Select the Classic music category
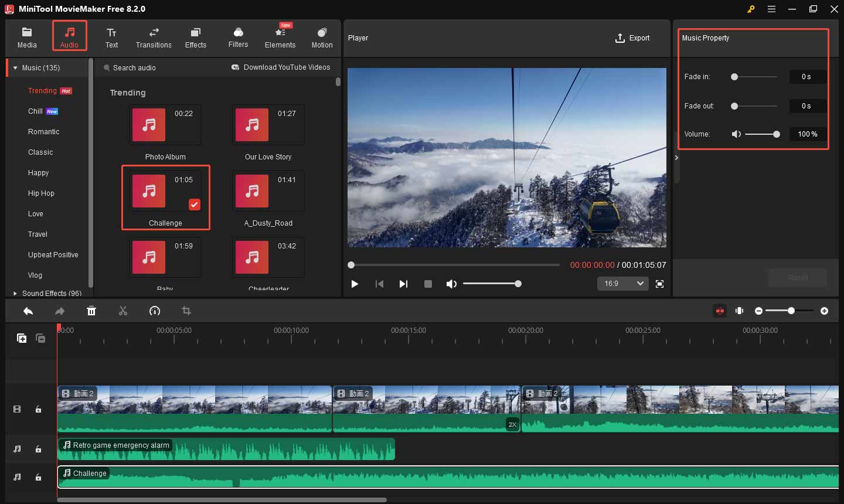This screenshot has width=844, height=504. click(x=40, y=152)
